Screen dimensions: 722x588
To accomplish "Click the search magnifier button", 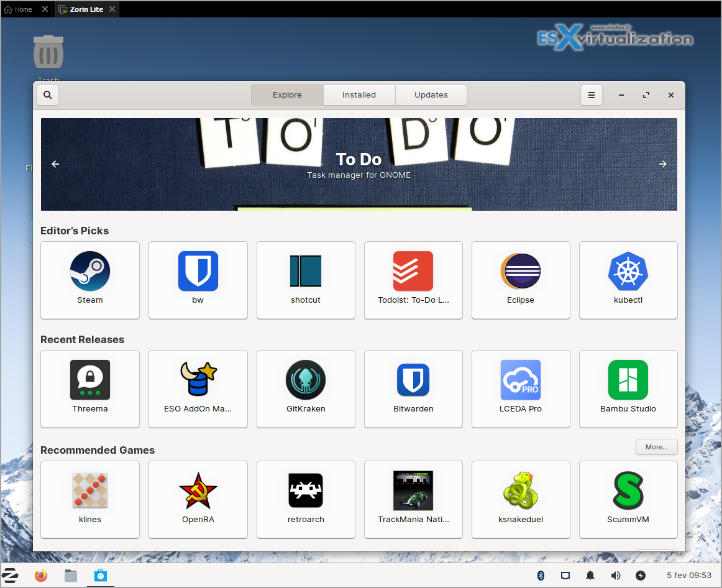I will (x=48, y=95).
